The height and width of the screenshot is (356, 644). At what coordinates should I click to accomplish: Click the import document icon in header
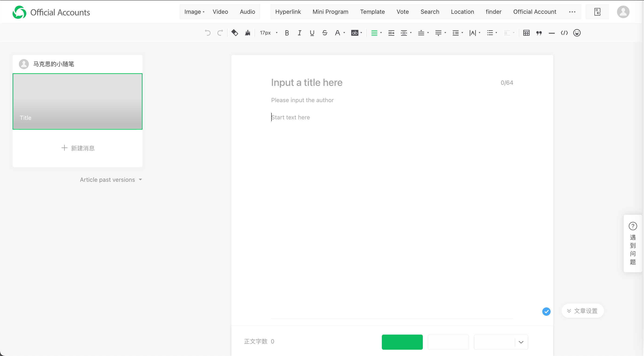597,12
